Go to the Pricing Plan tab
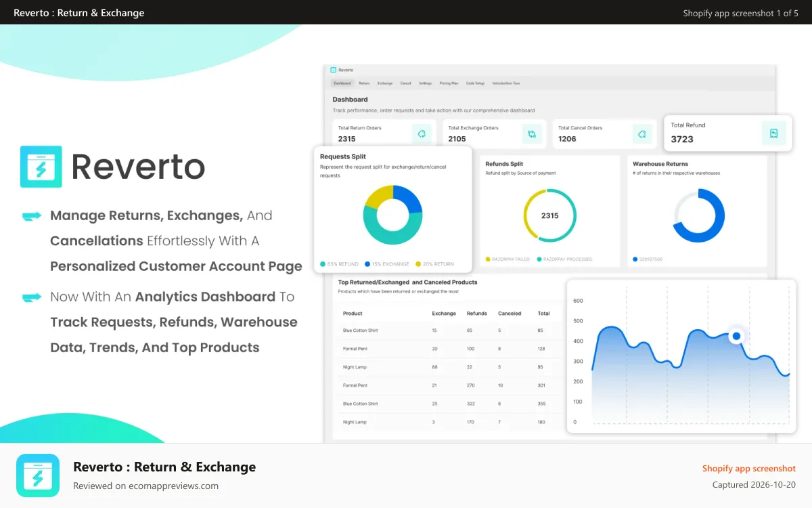 [x=449, y=83]
